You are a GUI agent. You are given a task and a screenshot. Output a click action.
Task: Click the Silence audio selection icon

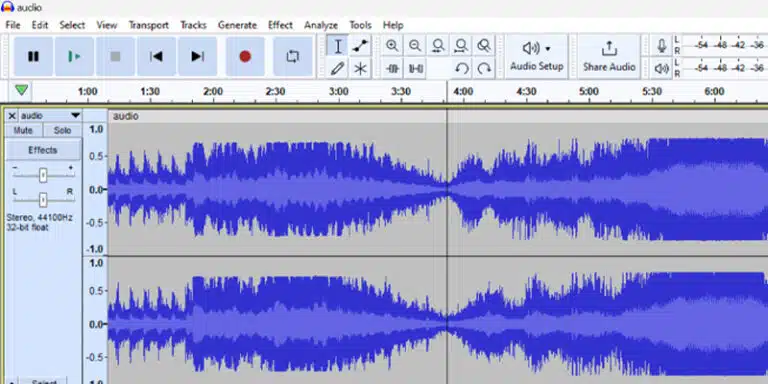pos(415,69)
